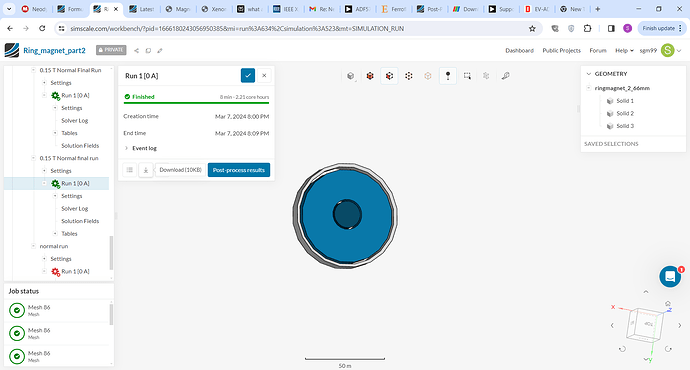Open the browser extensions puzzle icon
690x370 pixels.
(x=587, y=29)
